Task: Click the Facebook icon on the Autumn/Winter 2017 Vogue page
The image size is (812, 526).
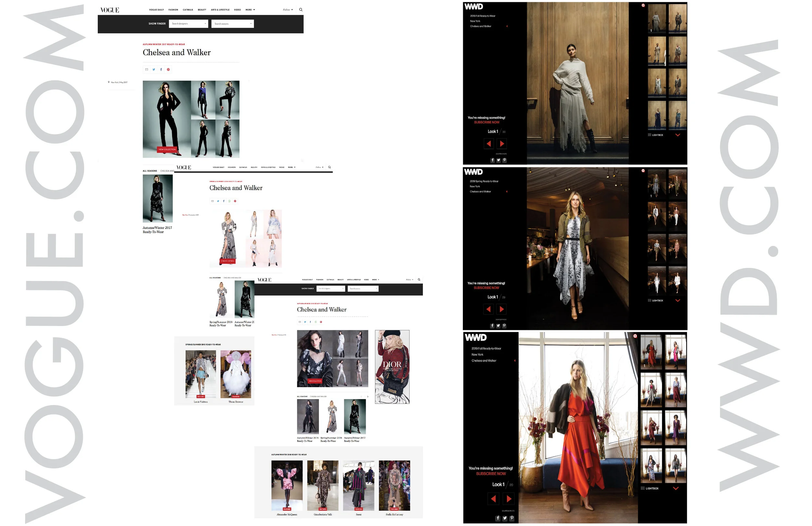Action: pos(161,69)
